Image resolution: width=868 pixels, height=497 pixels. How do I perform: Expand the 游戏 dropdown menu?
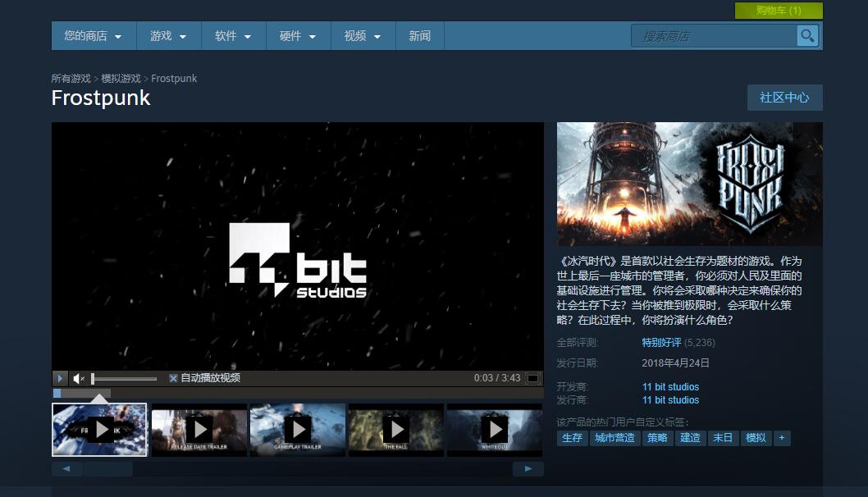point(169,36)
